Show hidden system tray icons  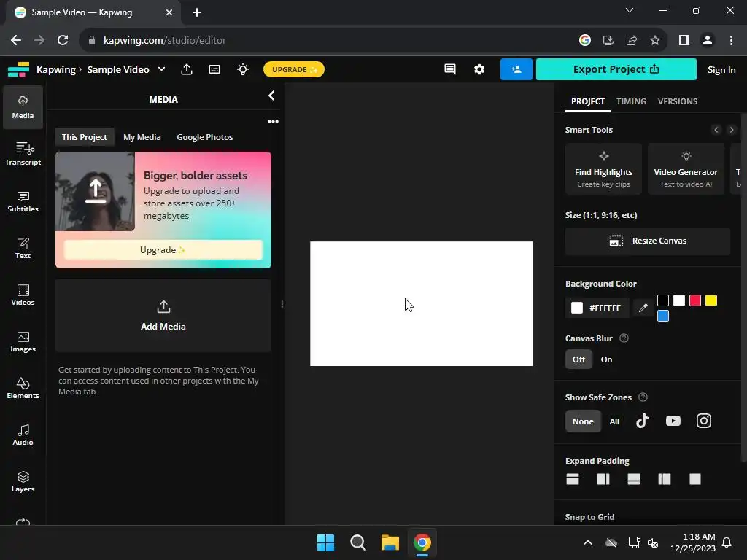coord(588,542)
